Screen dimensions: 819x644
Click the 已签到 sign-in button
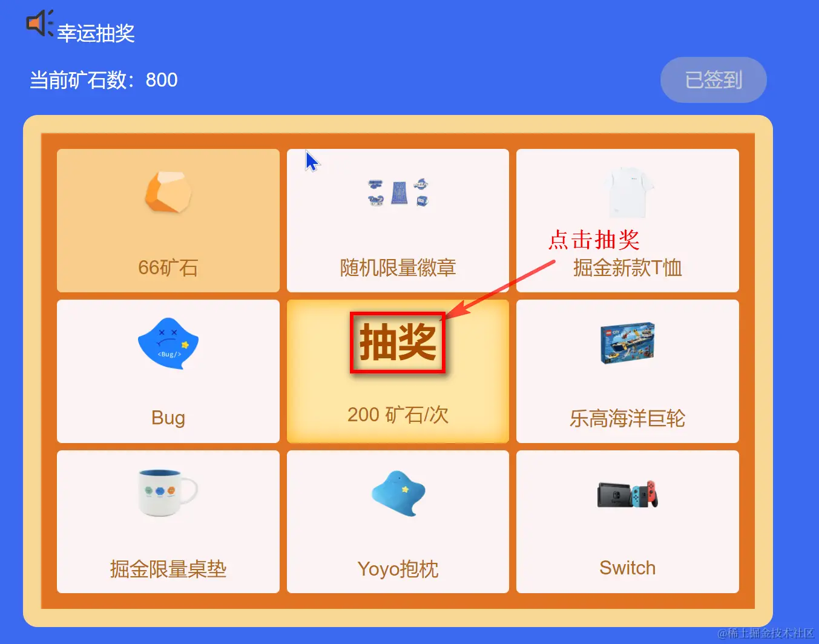click(x=713, y=80)
